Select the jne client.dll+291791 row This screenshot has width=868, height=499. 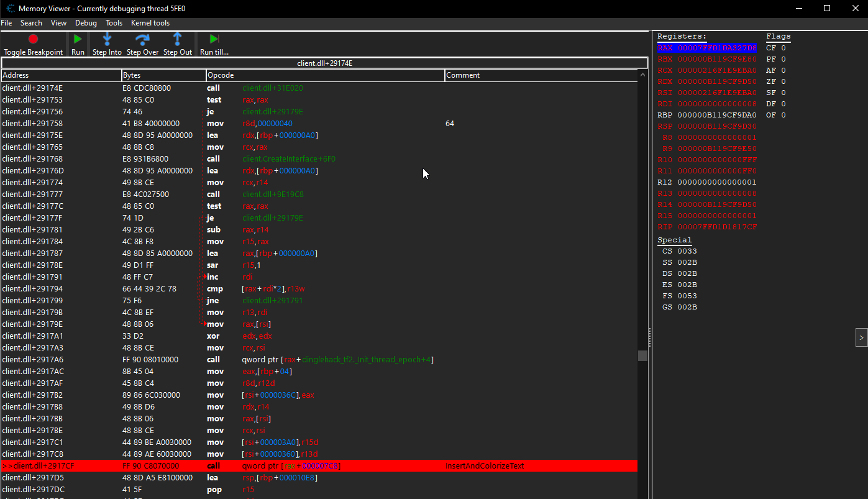pyautogui.click(x=319, y=300)
